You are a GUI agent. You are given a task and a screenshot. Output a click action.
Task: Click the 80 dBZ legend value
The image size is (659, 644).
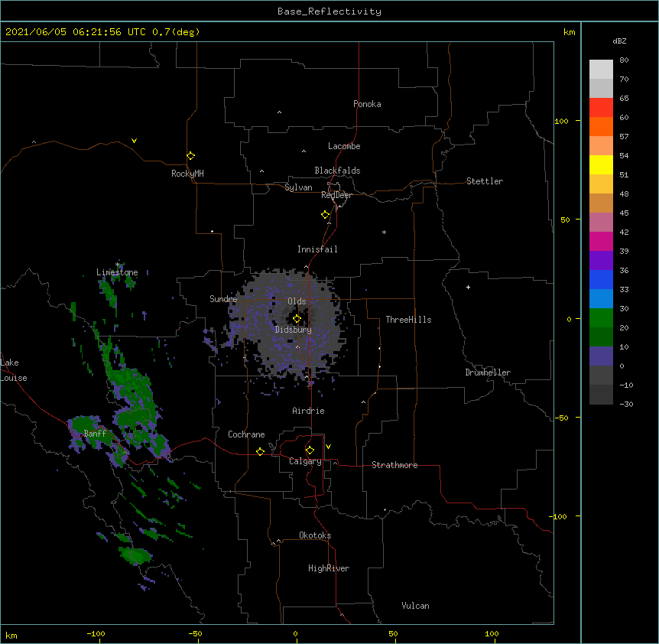624,60
